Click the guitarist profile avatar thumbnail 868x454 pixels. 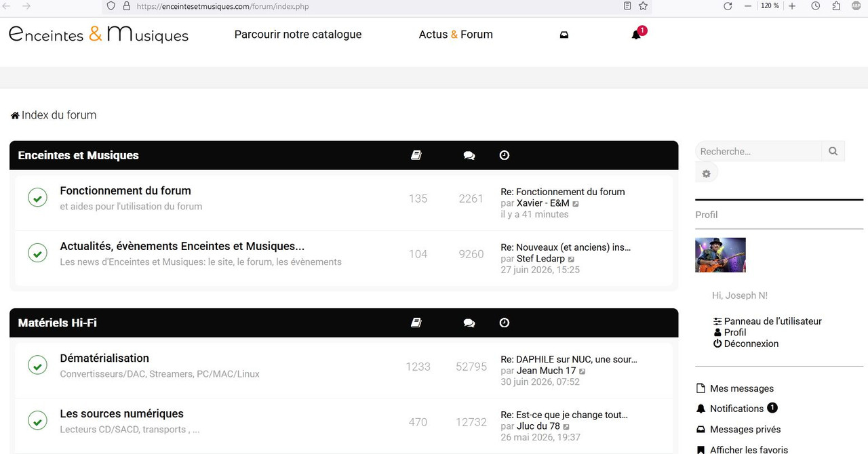[720, 255]
